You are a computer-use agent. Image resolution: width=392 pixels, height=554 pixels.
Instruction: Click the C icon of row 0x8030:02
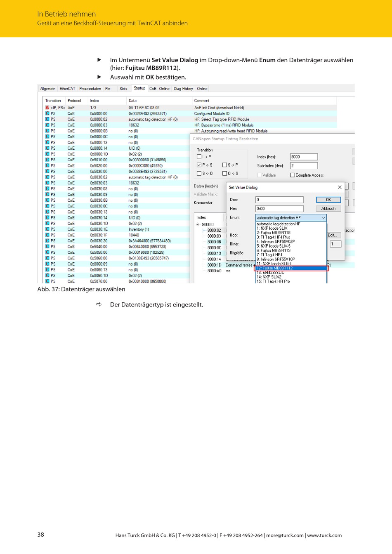47,177
